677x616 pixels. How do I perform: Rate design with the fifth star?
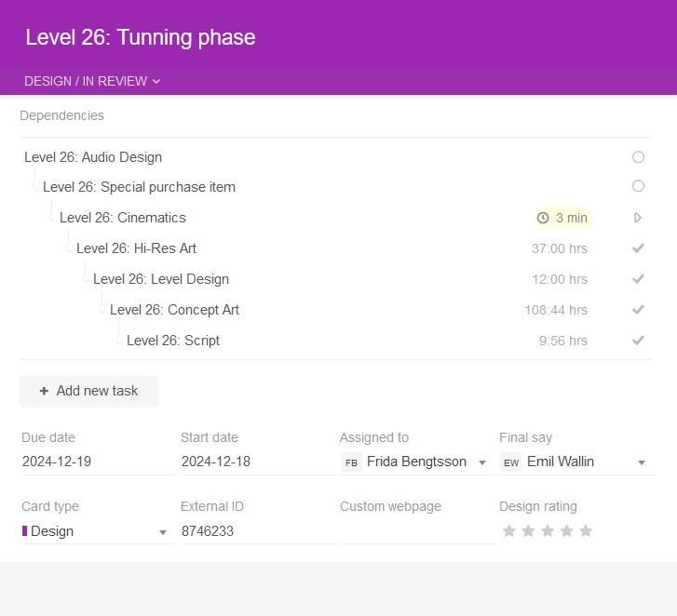click(586, 531)
